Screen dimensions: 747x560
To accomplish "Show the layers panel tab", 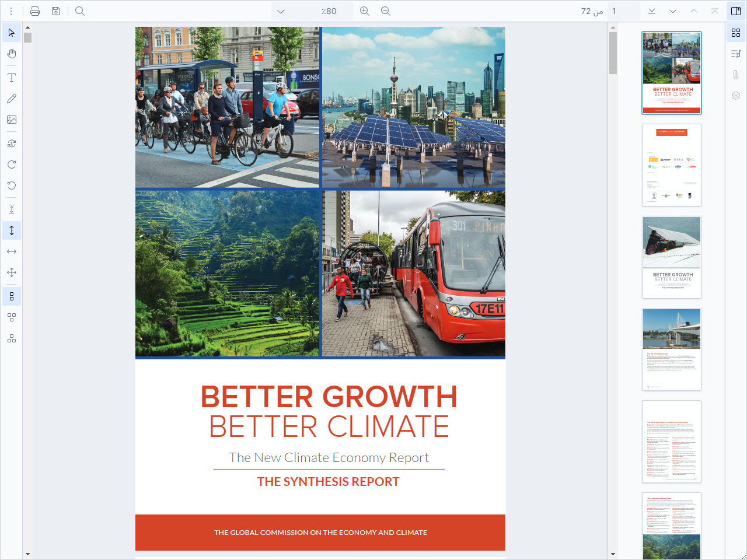I will (x=736, y=96).
